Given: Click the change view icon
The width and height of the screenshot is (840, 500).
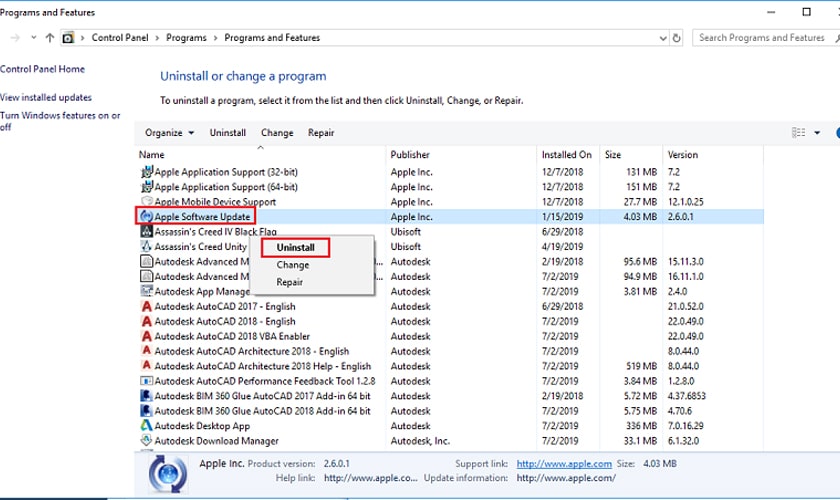Looking at the screenshot, I should [x=798, y=132].
